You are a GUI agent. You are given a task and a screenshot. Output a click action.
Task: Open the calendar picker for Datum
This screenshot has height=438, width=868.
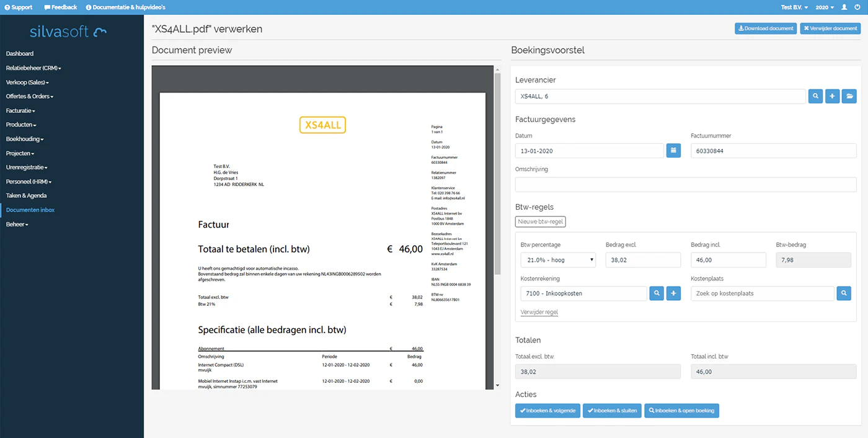(673, 150)
